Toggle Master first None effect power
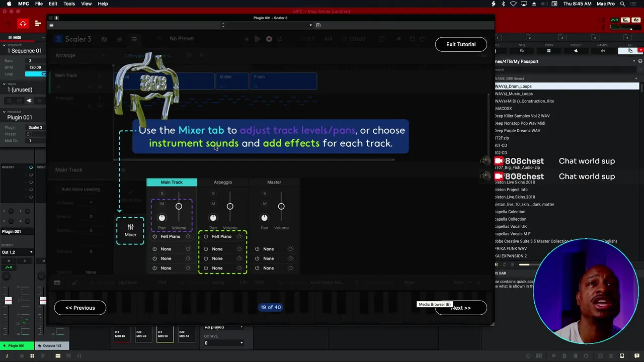The image size is (644, 362). [x=257, y=249]
